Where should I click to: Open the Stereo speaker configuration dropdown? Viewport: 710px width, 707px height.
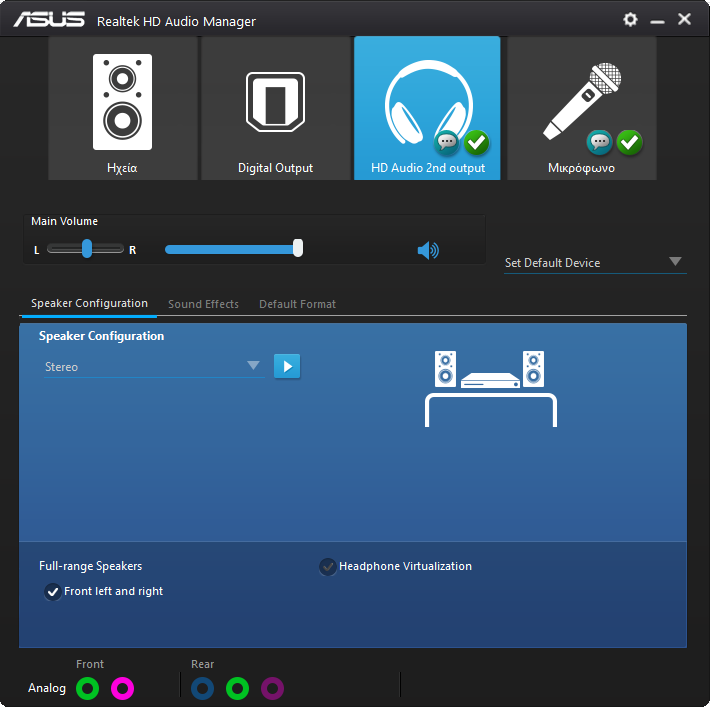pos(154,366)
